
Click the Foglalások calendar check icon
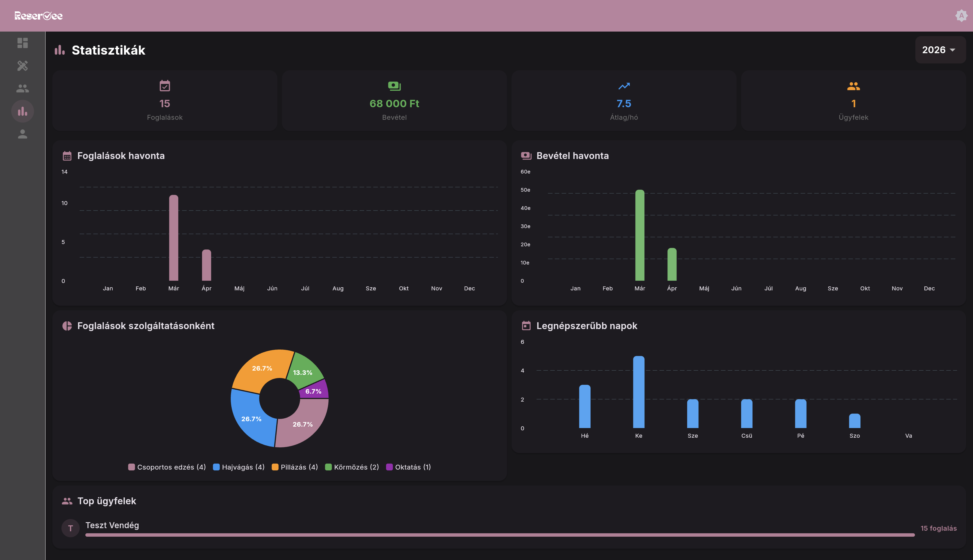click(x=165, y=86)
